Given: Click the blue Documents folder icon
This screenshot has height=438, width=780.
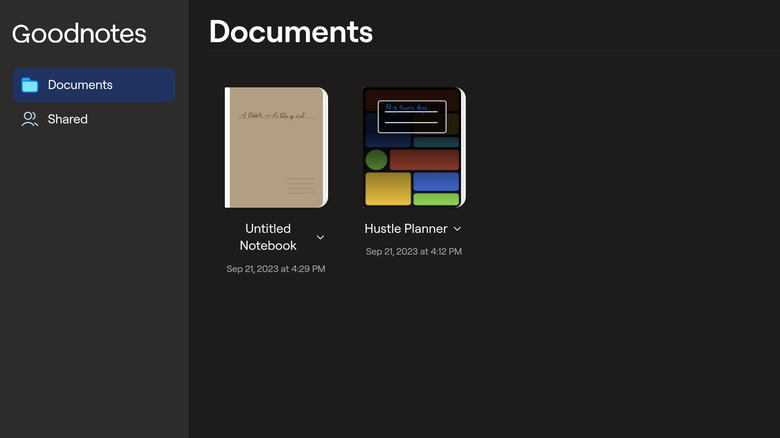Looking at the screenshot, I should [30, 85].
